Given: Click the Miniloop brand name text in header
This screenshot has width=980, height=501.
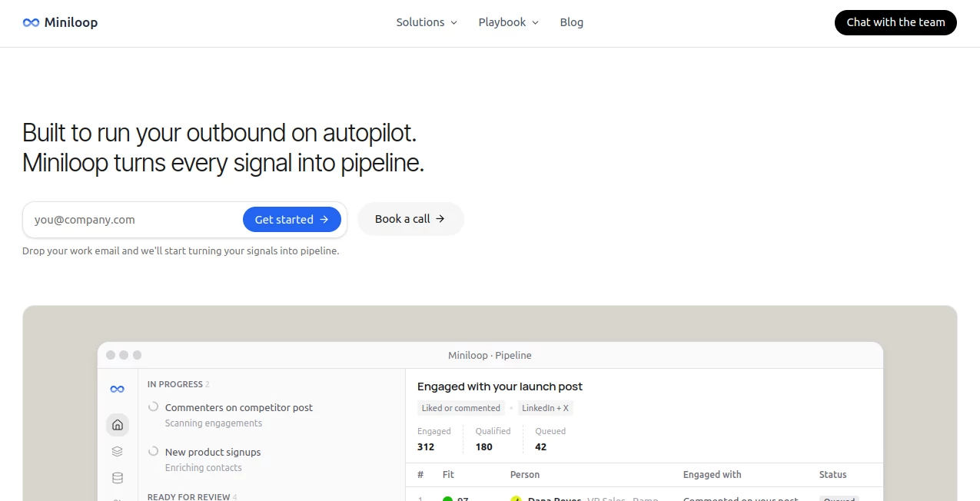Looking at the screenshot, I should 71,22.
